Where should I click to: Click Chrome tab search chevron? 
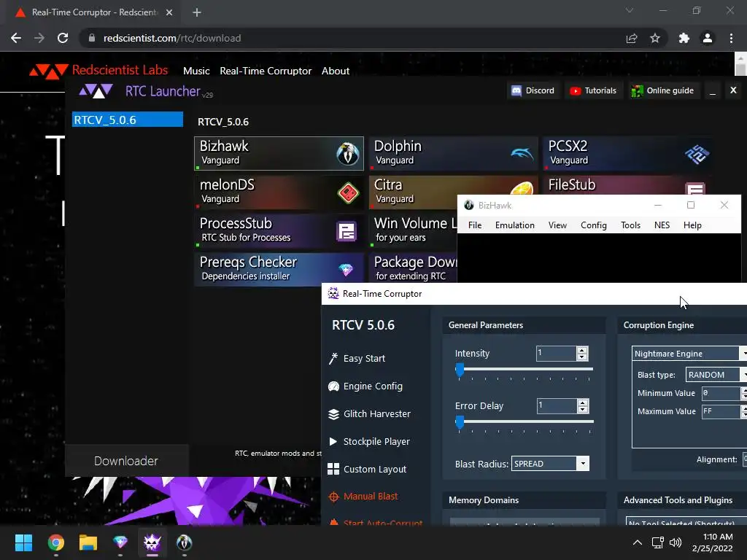pyautogui.click(x=630, y=10)
